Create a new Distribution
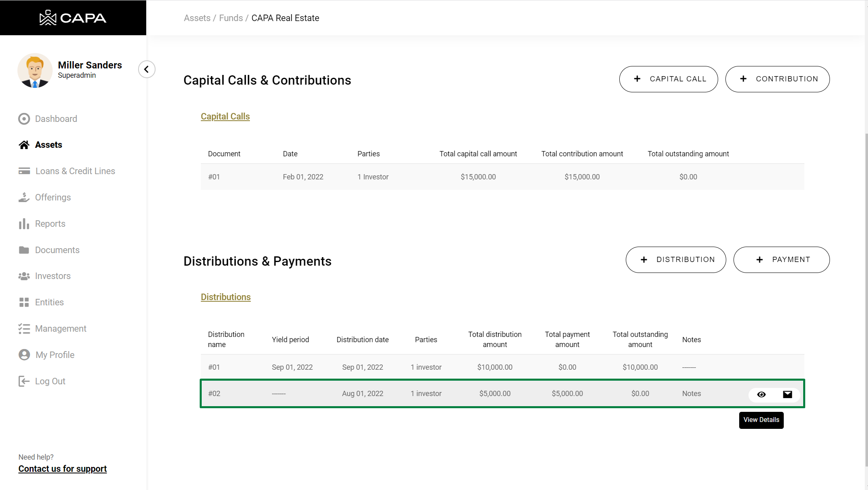This screenshot has width=868, height=490. (x=676, y=260)
